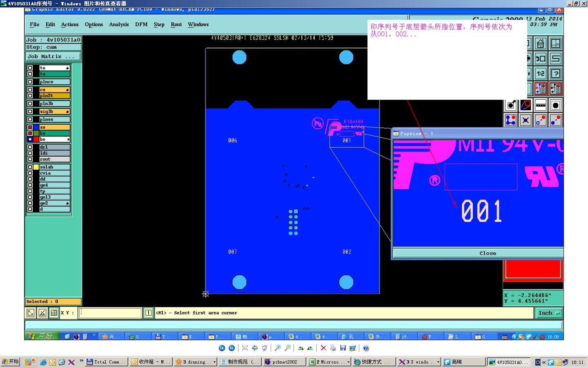Toggle checkbox for layer sig3b

(x=30, y=111)
